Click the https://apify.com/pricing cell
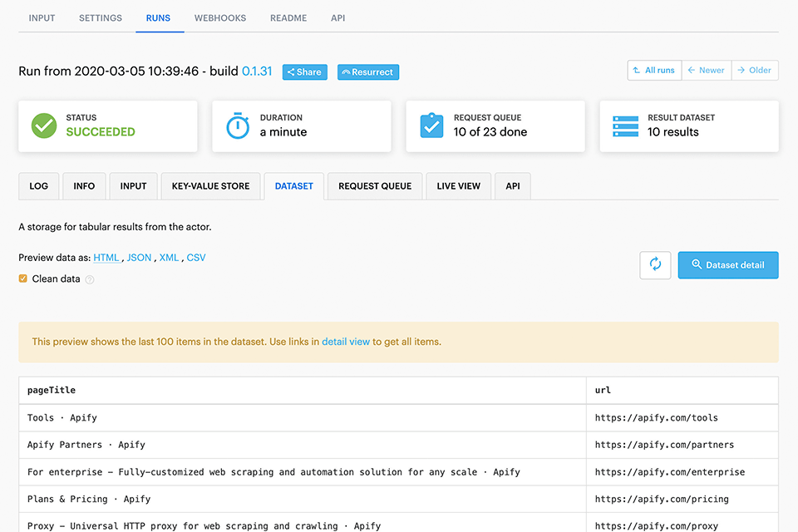798x532 pixels. [682, 499]
